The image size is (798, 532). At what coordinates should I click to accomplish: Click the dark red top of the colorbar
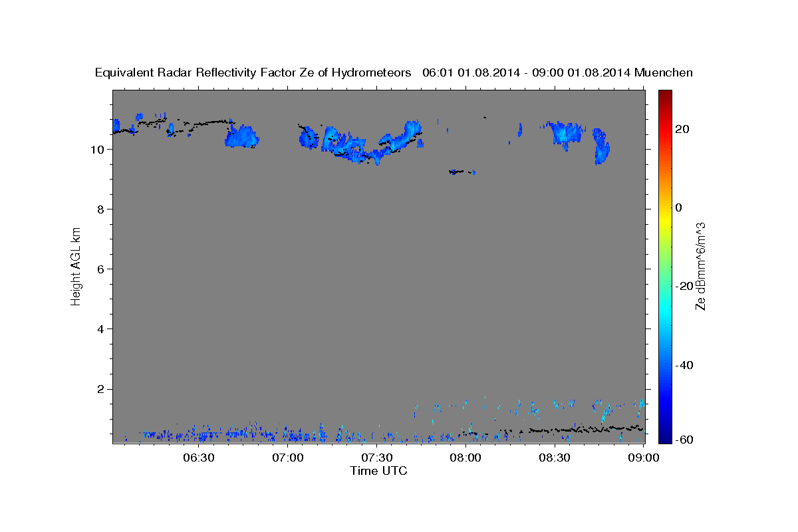pyautogui.click(x=664, y=95)
